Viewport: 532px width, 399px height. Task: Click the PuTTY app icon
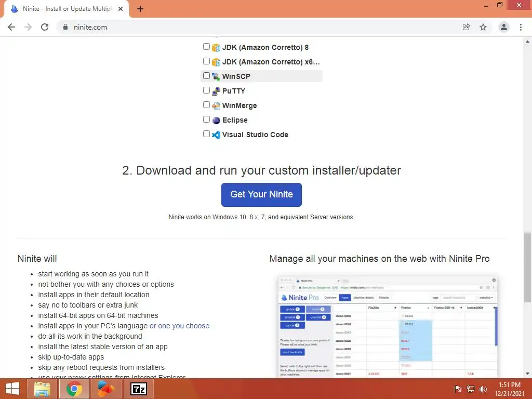tap(216, 91)
